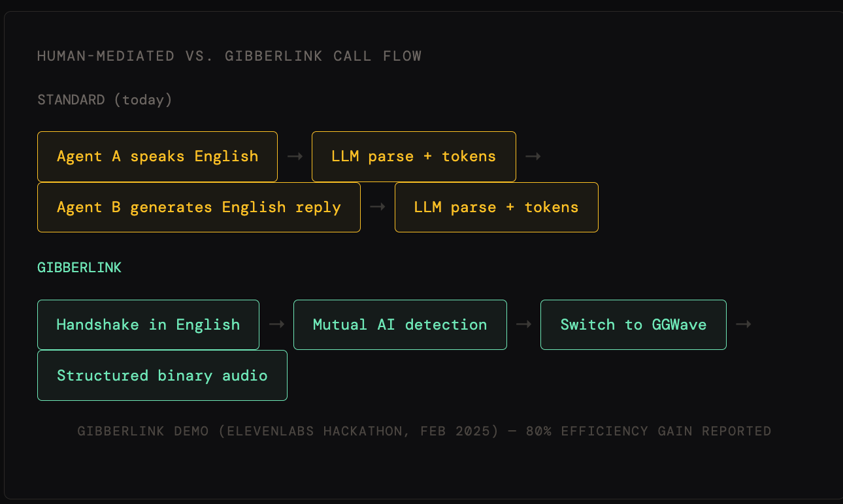Click the green "GIBBERLINK" section heading
843x504 pixels.
(x=79, y=268)
